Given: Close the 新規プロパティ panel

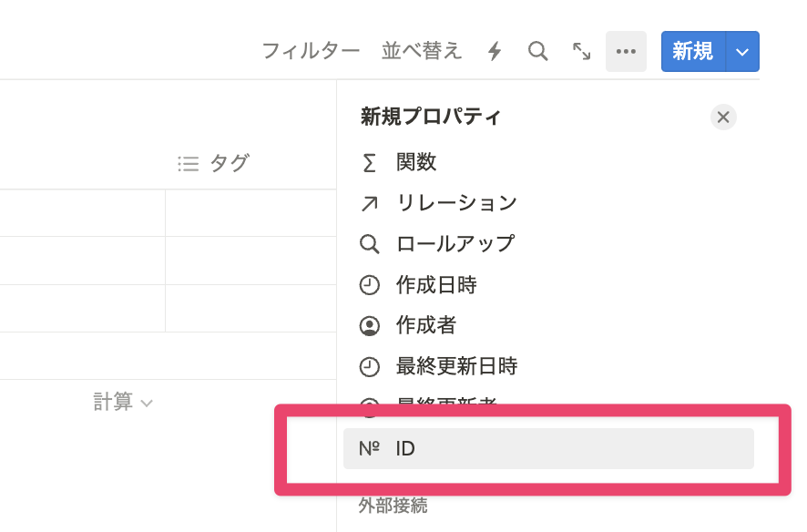Looking at the screenshot, I should tap(723, 118).
